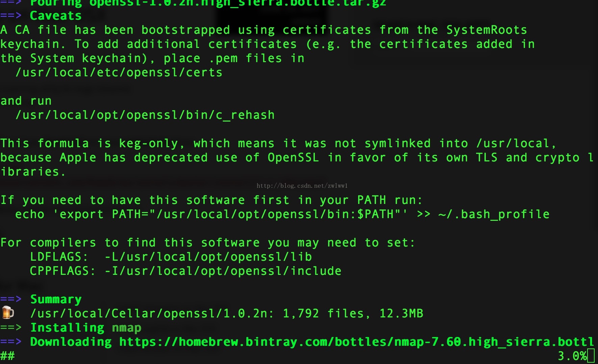
Task: Click the "12.3MB" size value
Action: [x=401, y=314]
